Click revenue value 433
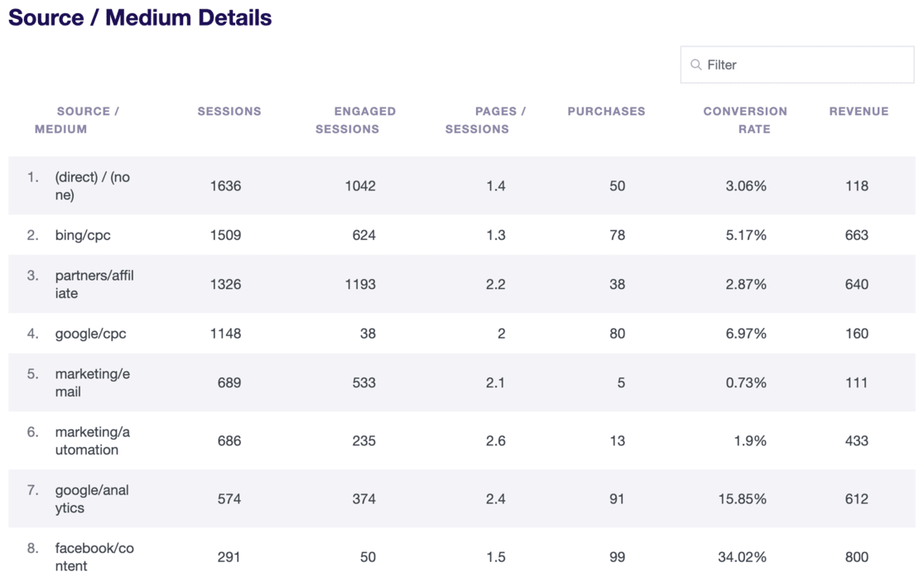924x582 pixels. pos(857,440)
